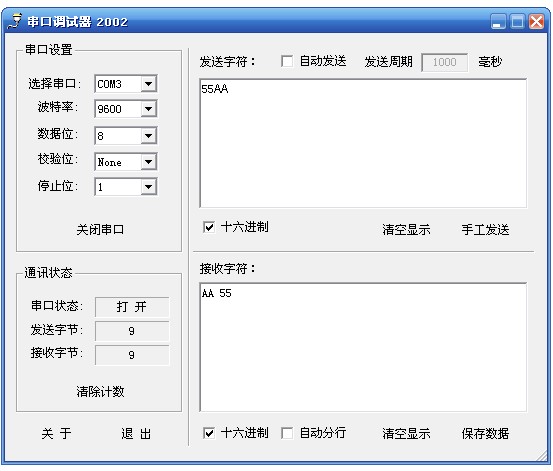Expand the 波特率 9600 dropdown
Image resolution: width=553 pixels, height=471 pixels.
(148, 109)
